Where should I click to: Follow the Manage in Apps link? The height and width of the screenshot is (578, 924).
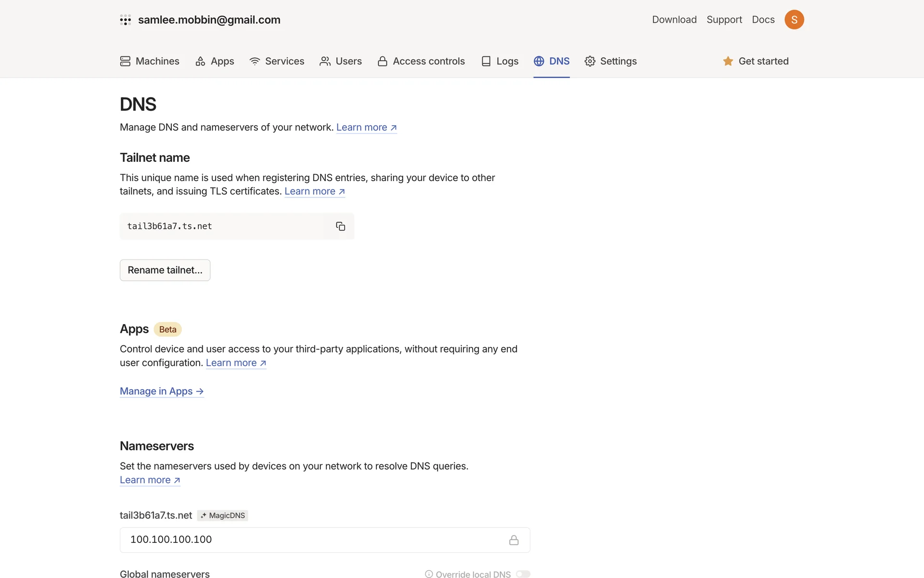point(162,391)
